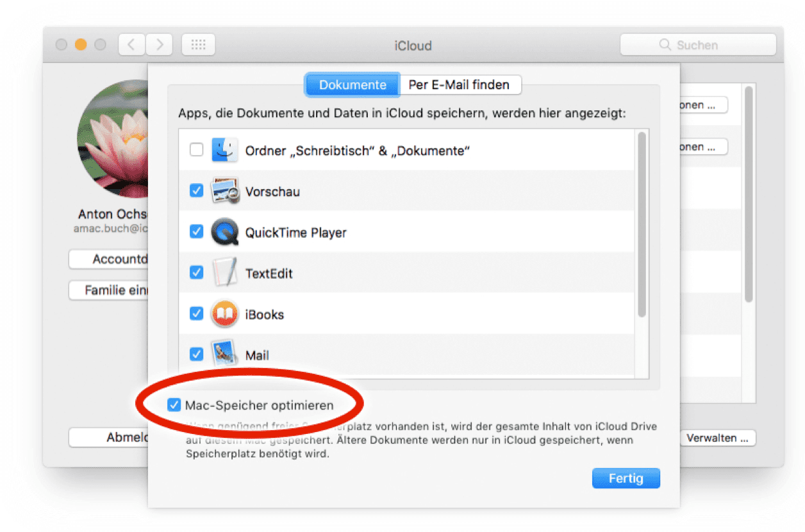Uncheck the QuickTime Player checkbox

point(197,232)
